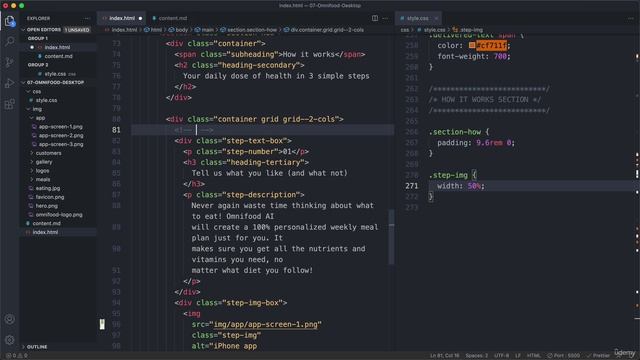640x360 pixels.
Task: Click 'LF' end-of-line setting
Action: pos(518,356)
